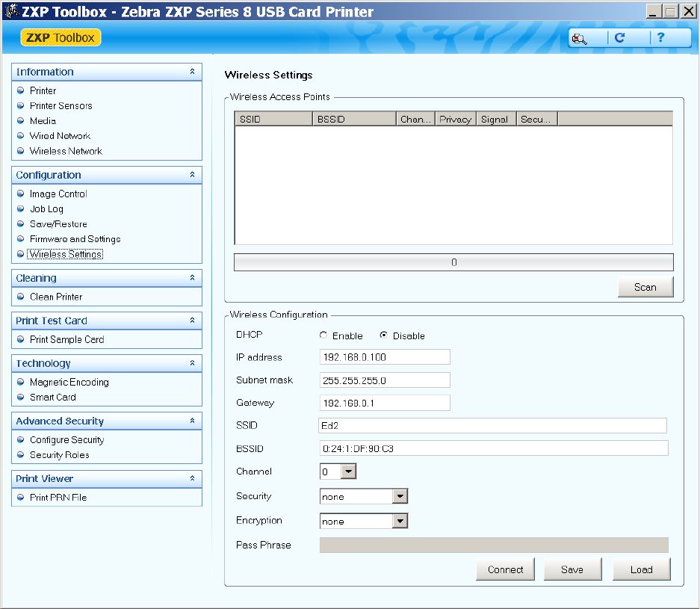Click the Subnet mask field
Image resolution: width=700 pixels, height=609 pixels.
pyautogui.click(x=385, y=380)
